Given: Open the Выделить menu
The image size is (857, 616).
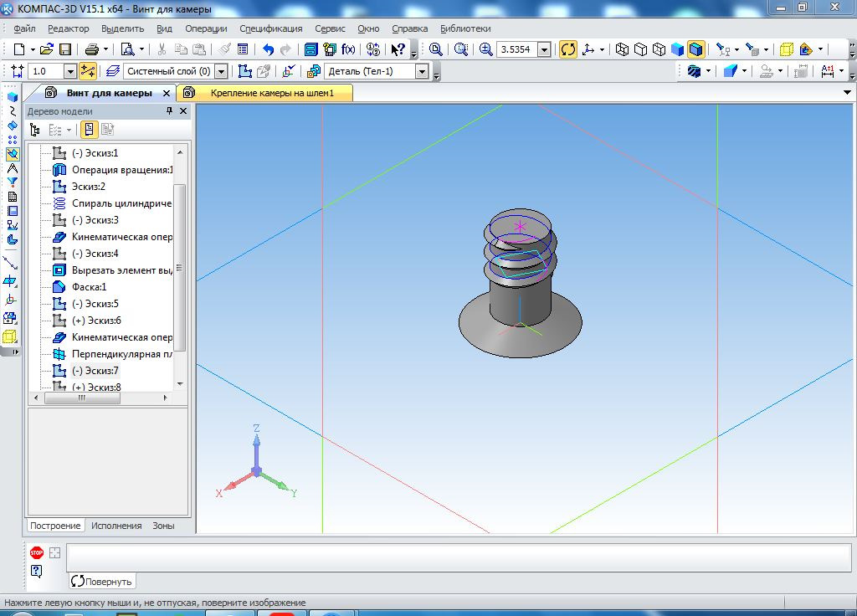Looking at the screenshot, I should click(x=122, y=28).
